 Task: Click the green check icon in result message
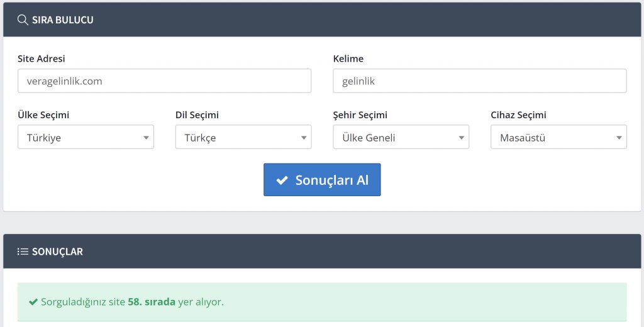point(33,302)
